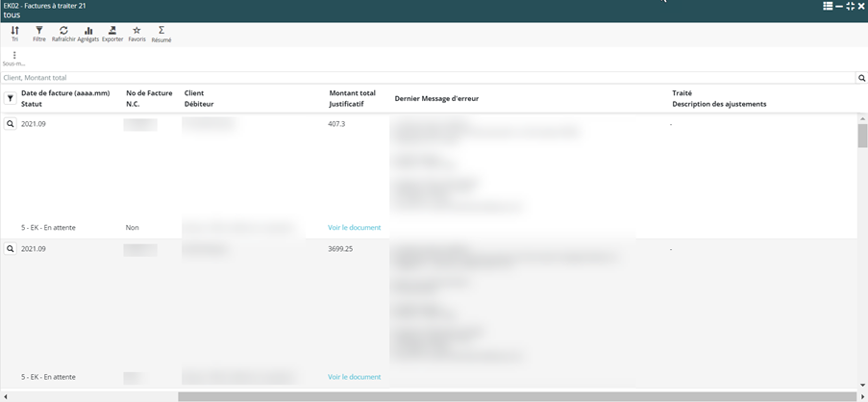The image size is (868, 402).
Task: Open details of the 407.3 invoice row
Action: tap(11, 124)
